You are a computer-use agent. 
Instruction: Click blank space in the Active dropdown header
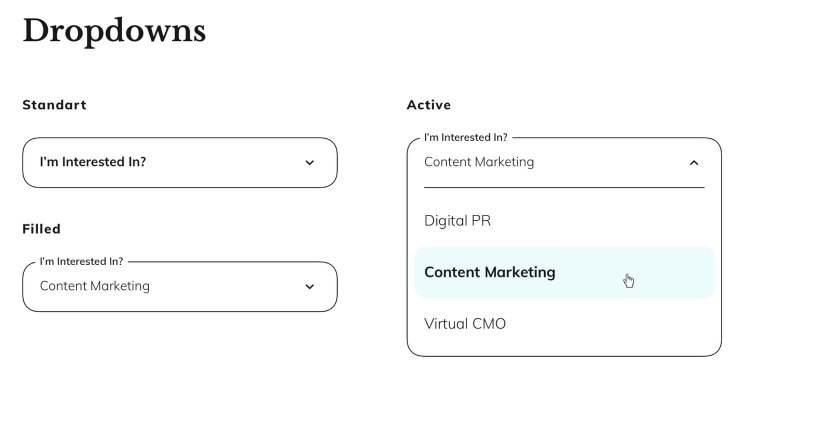click(x=610, y=163)
